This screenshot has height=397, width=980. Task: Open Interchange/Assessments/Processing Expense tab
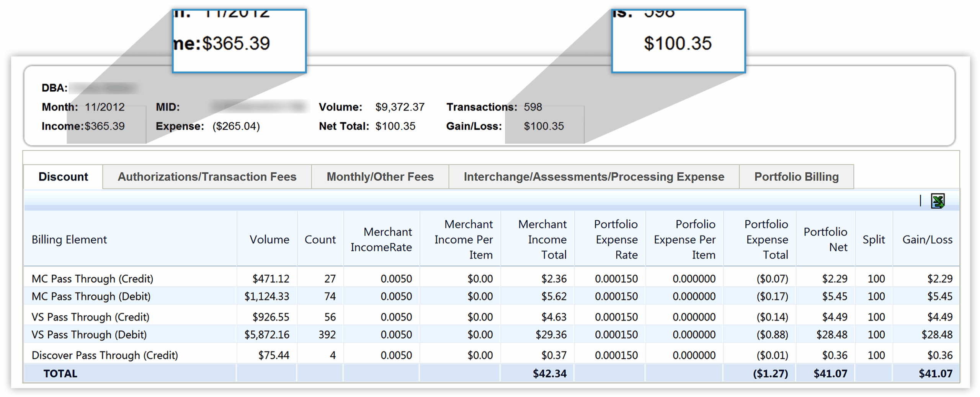point(594,177)
